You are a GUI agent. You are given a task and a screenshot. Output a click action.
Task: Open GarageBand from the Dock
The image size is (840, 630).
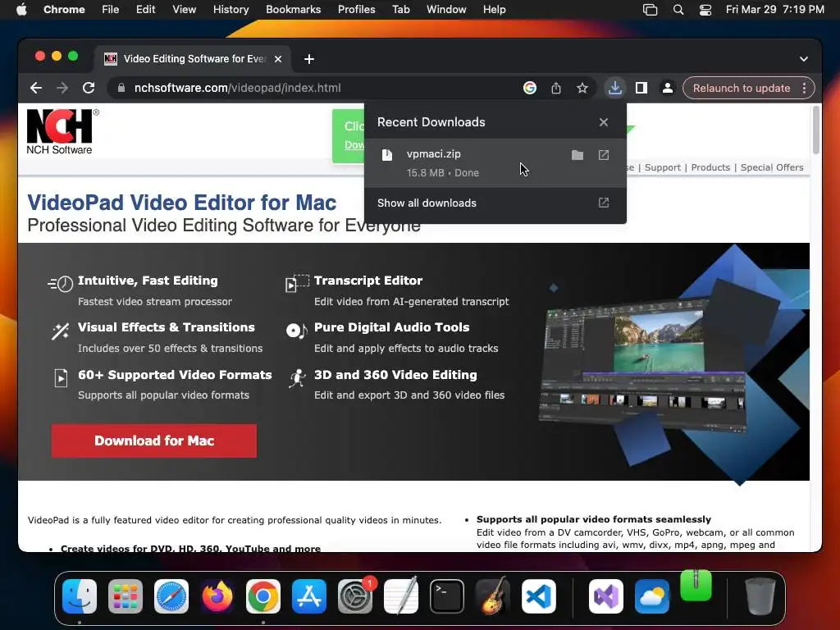[493, 596]
